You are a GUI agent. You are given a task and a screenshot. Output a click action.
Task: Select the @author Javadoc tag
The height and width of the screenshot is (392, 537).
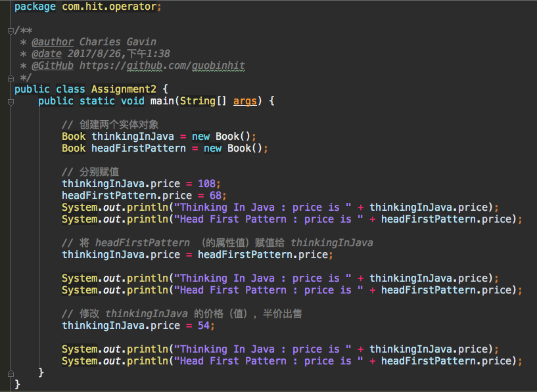pos(53,41)
